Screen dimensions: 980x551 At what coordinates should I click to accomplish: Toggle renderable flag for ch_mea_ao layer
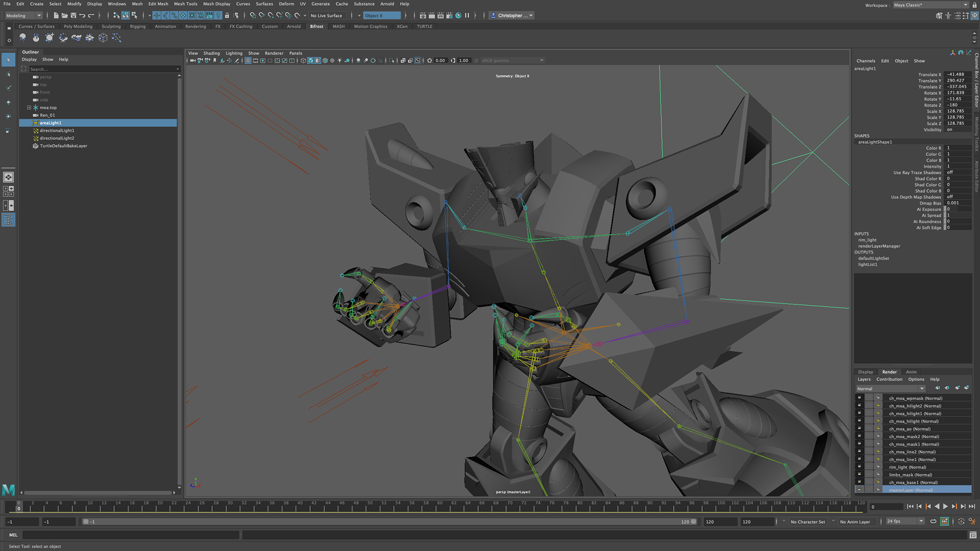pyautogui.click(x=860, y=429)
